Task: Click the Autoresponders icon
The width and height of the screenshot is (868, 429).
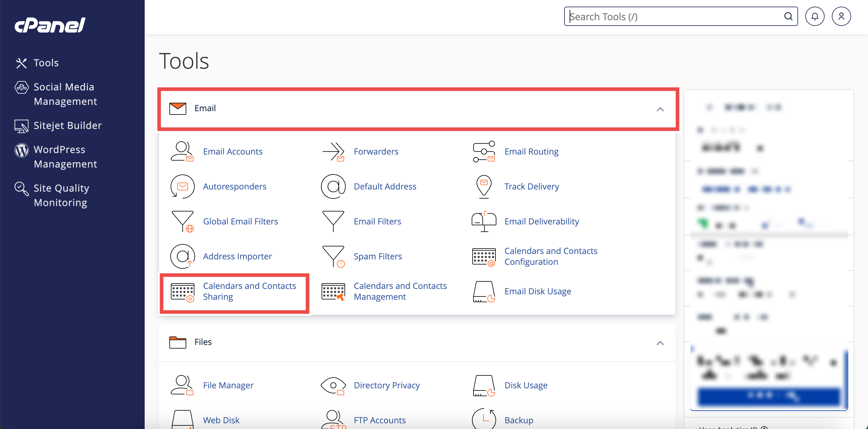Action: [x=182, y=186]
